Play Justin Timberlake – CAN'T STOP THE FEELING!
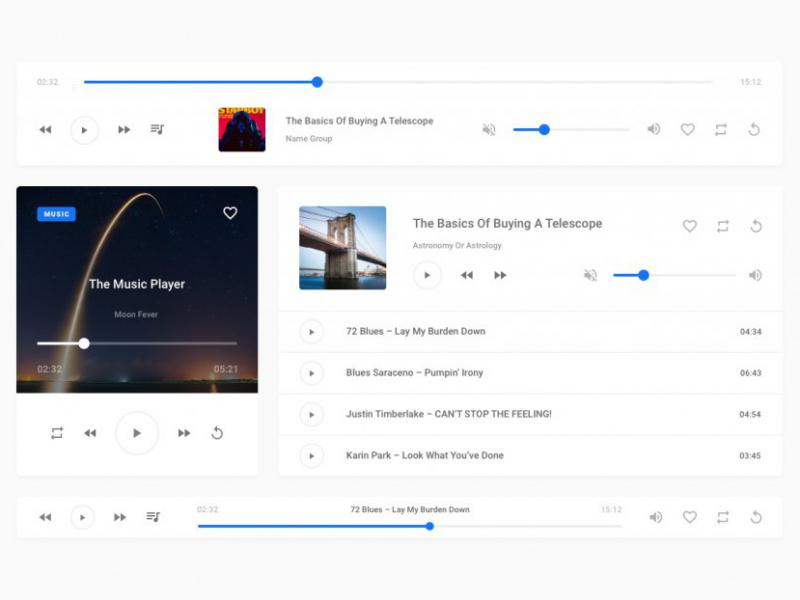The height and width of the screenshot is (600, 800). [x=311, y=414]
